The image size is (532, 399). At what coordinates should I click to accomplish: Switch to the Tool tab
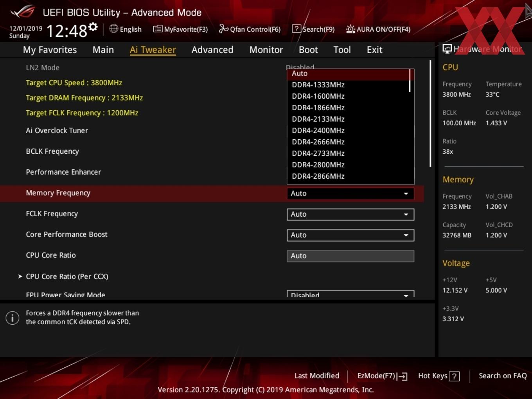[342, 50]
